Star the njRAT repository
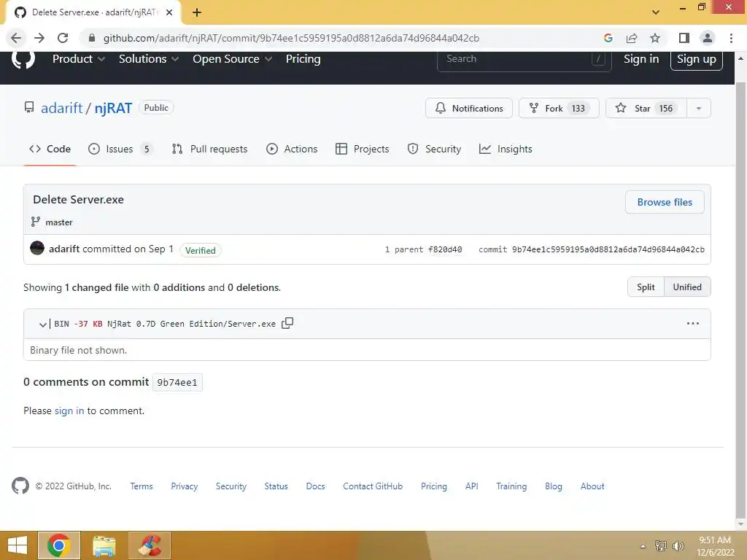The width and height of the screenshot is (747, 560). 646,108
